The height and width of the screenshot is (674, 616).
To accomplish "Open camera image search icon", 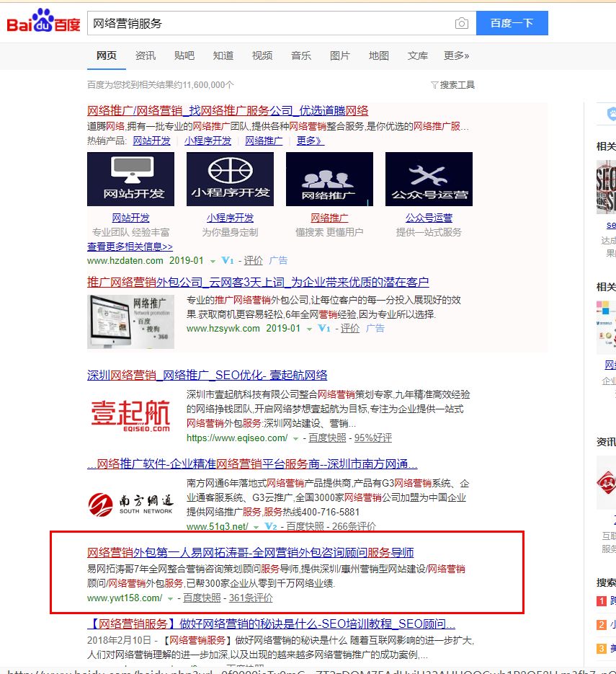I will pyautogui.click(x=461, y=23).
